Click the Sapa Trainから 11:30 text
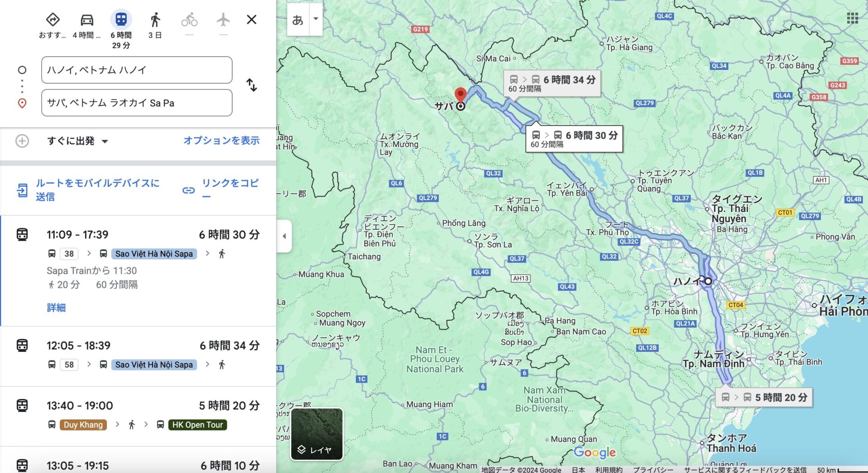The width and height of the screenshot is (868, 473). (92, 271)
